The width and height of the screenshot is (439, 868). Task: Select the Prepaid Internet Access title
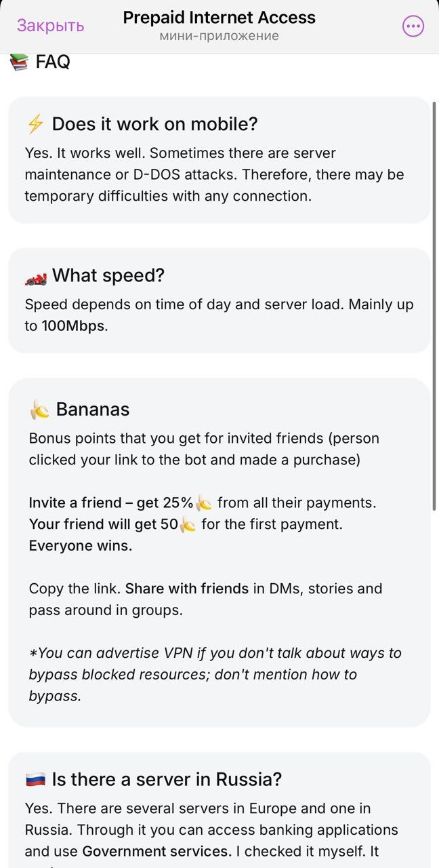pyautogui.click(x=219, y=17)
